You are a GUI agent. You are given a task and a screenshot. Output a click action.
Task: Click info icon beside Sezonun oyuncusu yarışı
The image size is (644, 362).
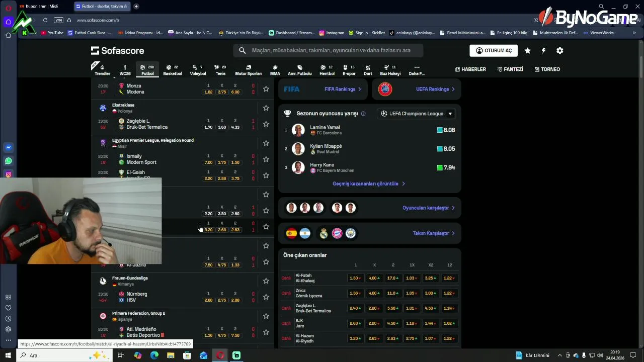pos(363,114)
